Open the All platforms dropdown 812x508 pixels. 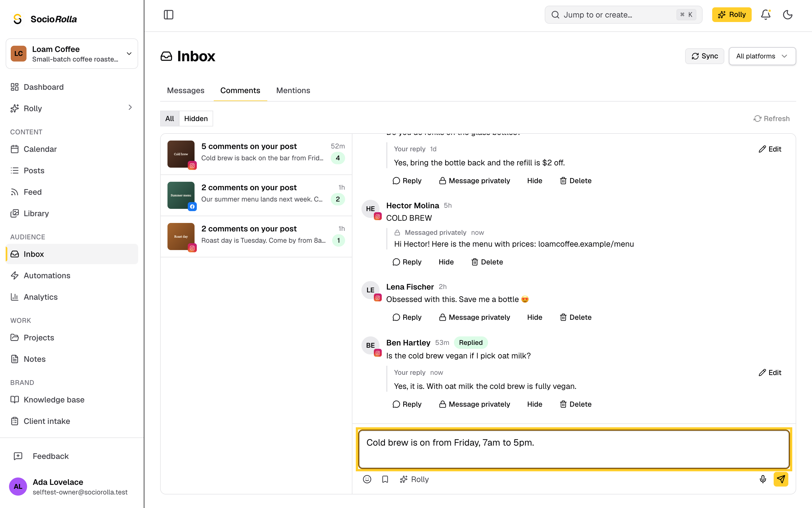click(762, 56)
